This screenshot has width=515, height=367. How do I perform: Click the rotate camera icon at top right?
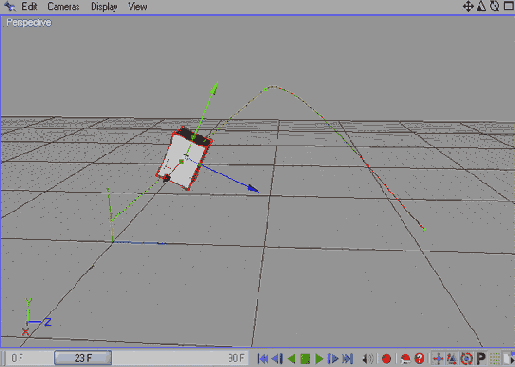click(x=495, y=6)
